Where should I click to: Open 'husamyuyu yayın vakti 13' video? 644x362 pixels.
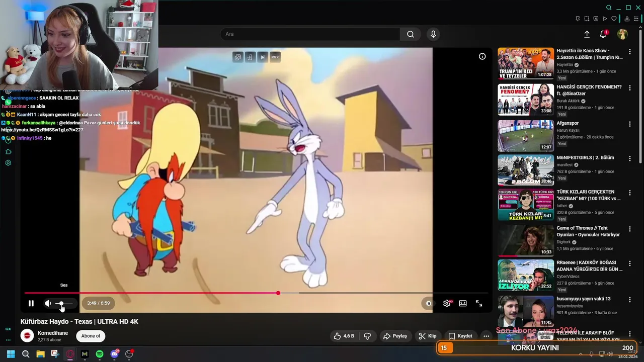click(583, 299)
